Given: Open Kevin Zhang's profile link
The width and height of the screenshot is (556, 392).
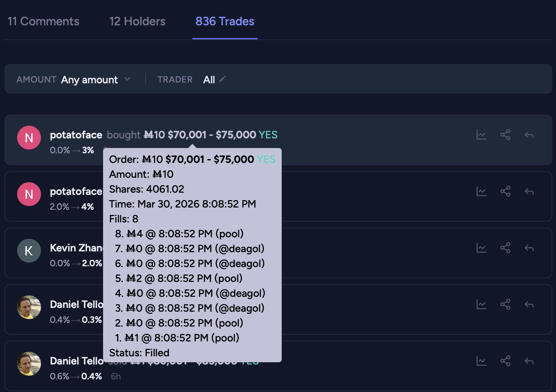Looking at the screenshot, I should point(76,248).
